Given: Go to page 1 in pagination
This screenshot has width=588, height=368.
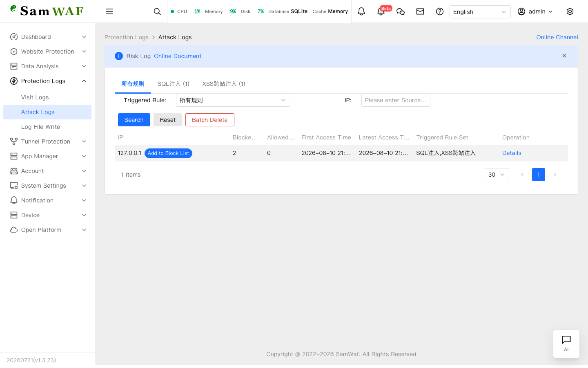Looking at the screenshot, I should (x=539, y=175).
